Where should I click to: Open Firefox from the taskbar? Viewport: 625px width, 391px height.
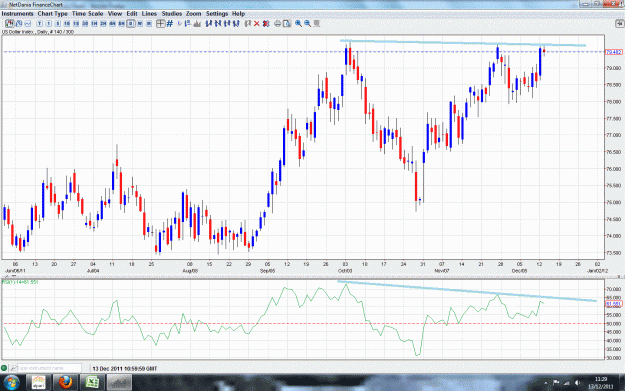tap(65, 383)
